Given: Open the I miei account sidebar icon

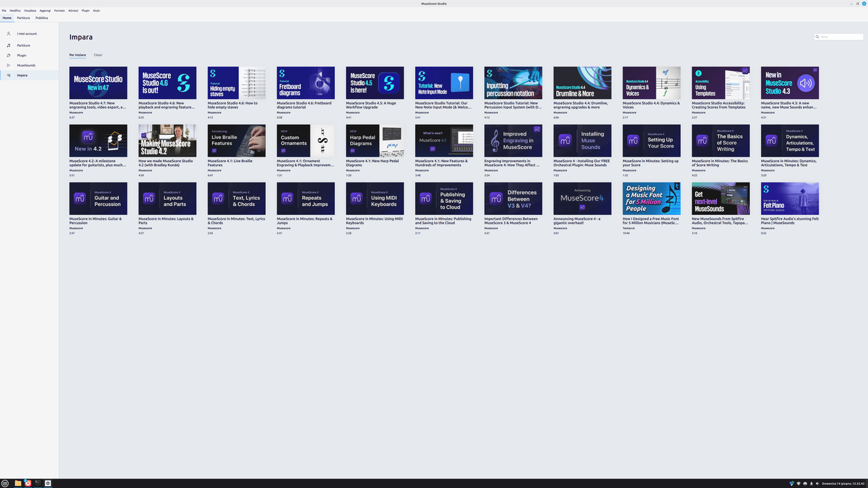Looking at the screenshot, I should click(9, 33).
